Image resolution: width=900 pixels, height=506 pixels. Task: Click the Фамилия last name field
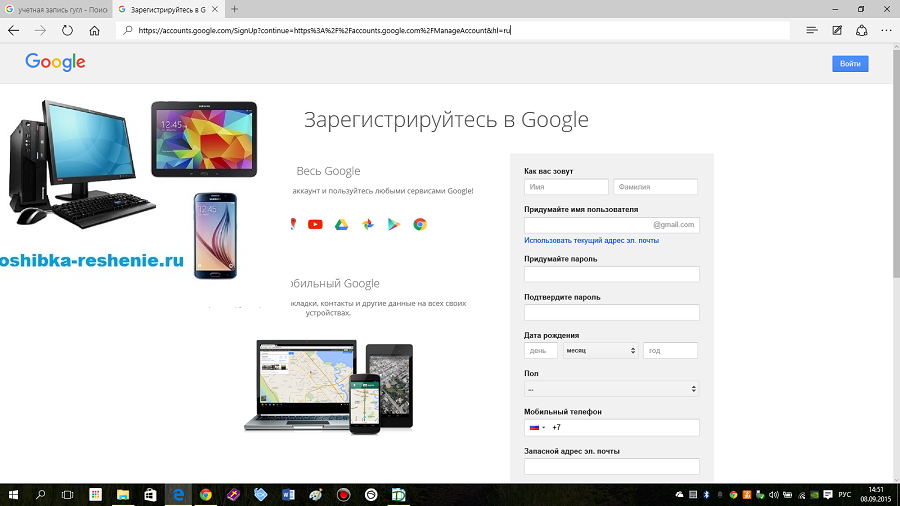(655, 186)
